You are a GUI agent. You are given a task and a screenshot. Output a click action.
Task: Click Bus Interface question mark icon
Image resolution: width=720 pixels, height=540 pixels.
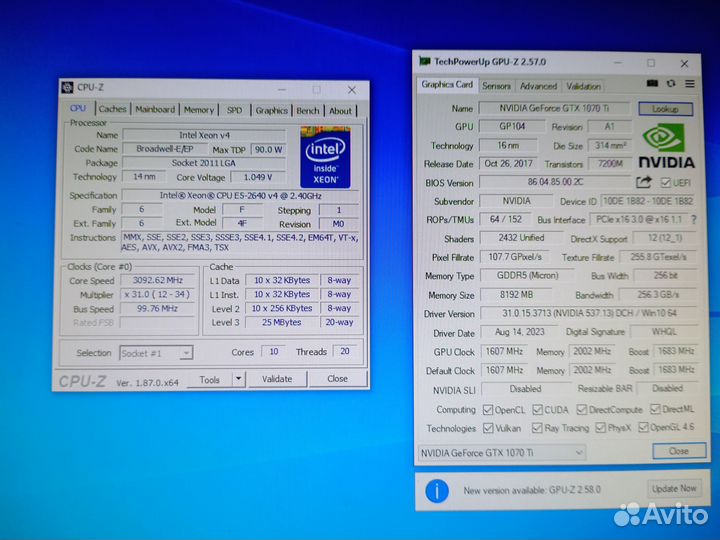(x=693, y=220)
